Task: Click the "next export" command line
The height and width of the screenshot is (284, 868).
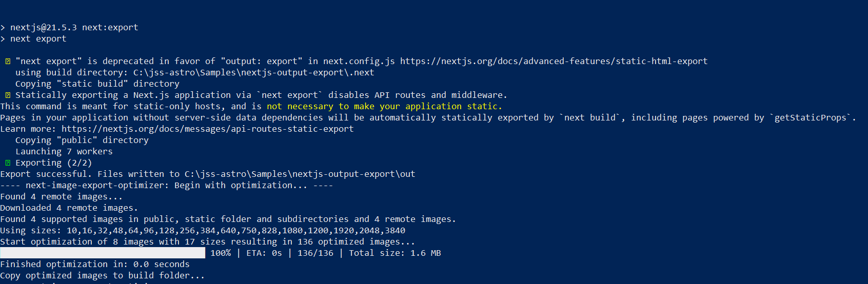Action: (38, 39)
